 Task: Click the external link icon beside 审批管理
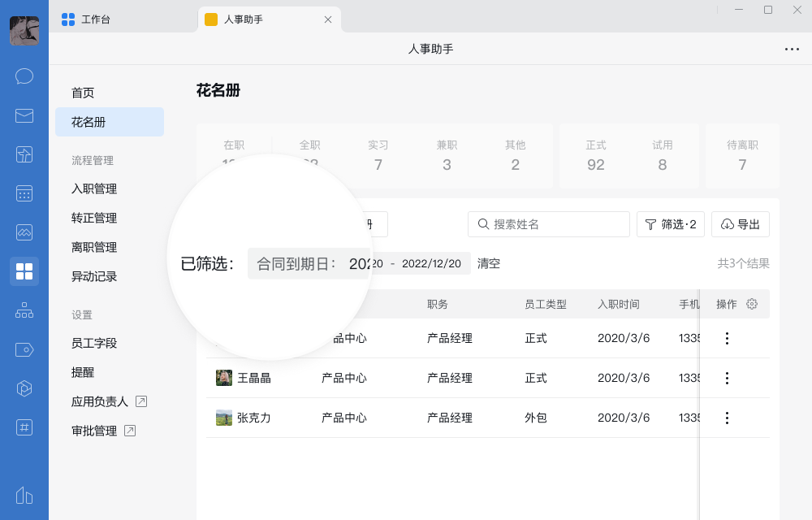130,431
